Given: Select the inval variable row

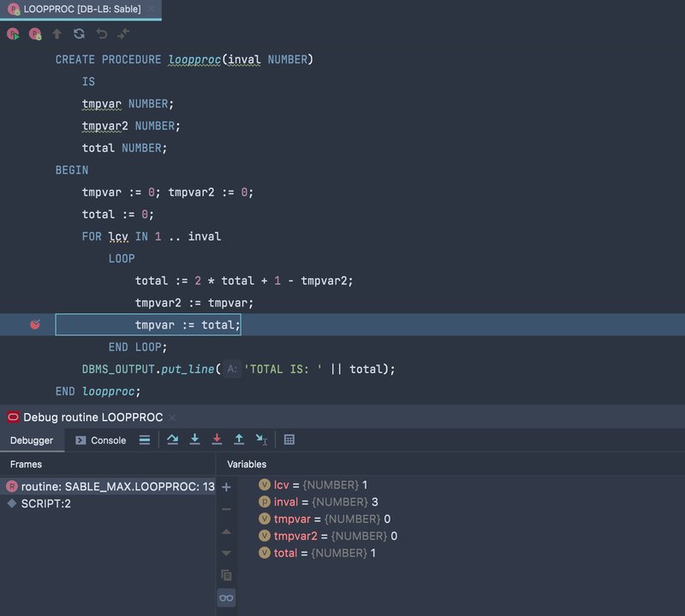Looking at the screenshot, I should 319,501.
